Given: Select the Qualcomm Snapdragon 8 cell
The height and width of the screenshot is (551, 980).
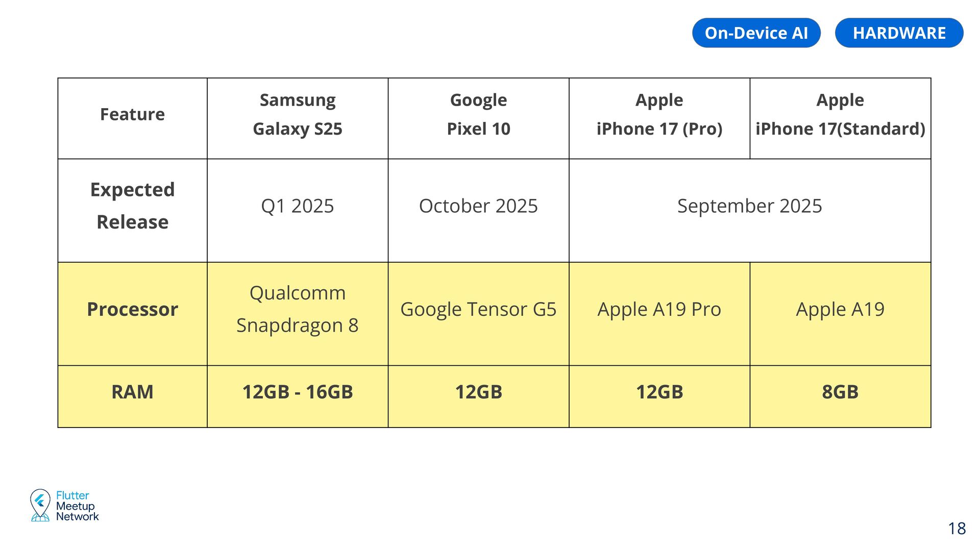Looking at the screenshot, I should click(x=298, y=310).
